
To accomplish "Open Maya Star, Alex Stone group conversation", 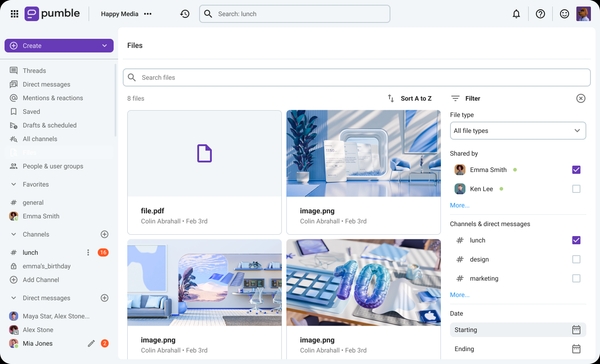I will 56,316.
